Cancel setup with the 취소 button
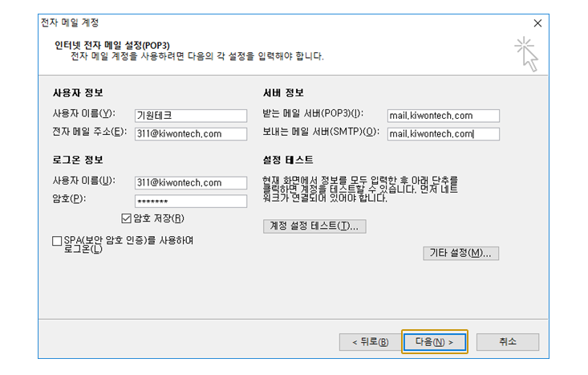The image size is (588, 375). 507,341
